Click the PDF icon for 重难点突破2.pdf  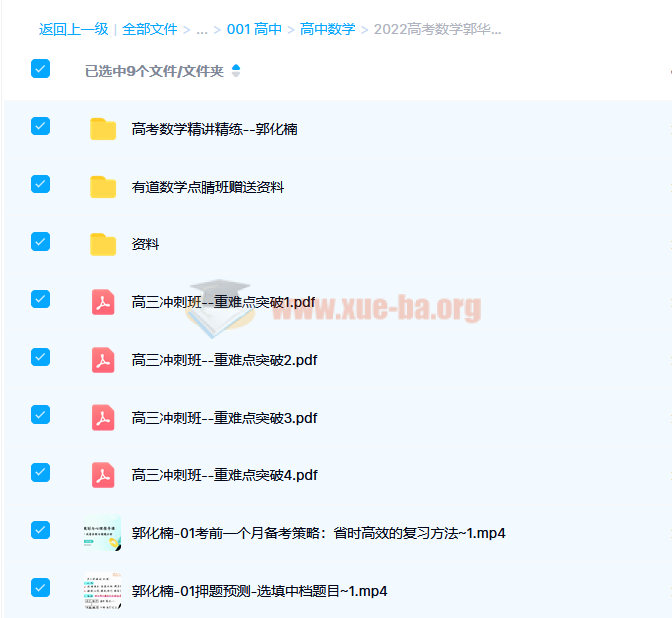point(103,360)
